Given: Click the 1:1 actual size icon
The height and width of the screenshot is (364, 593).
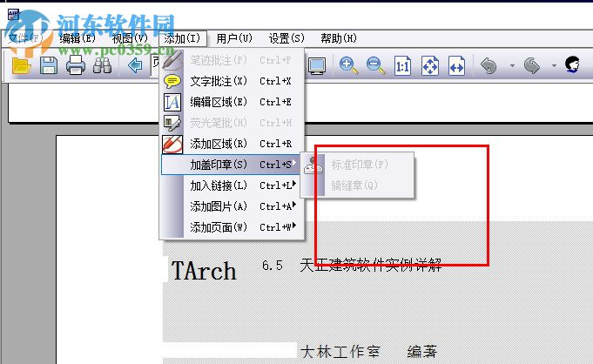Looking at the screenshot, I should tap(402, 66).
